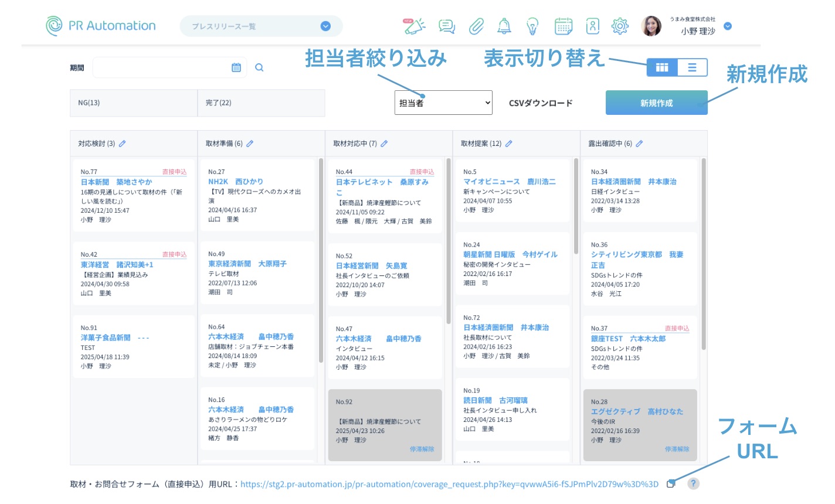Open the notification bell
Viewport: 835px width, 504px height.
504,26
